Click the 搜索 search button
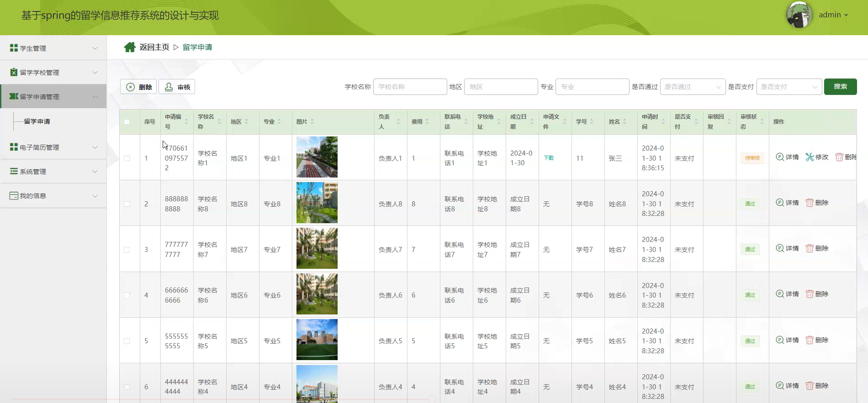Image resolution: width=868 pixels, height=403 pixels. coord(840,87)
